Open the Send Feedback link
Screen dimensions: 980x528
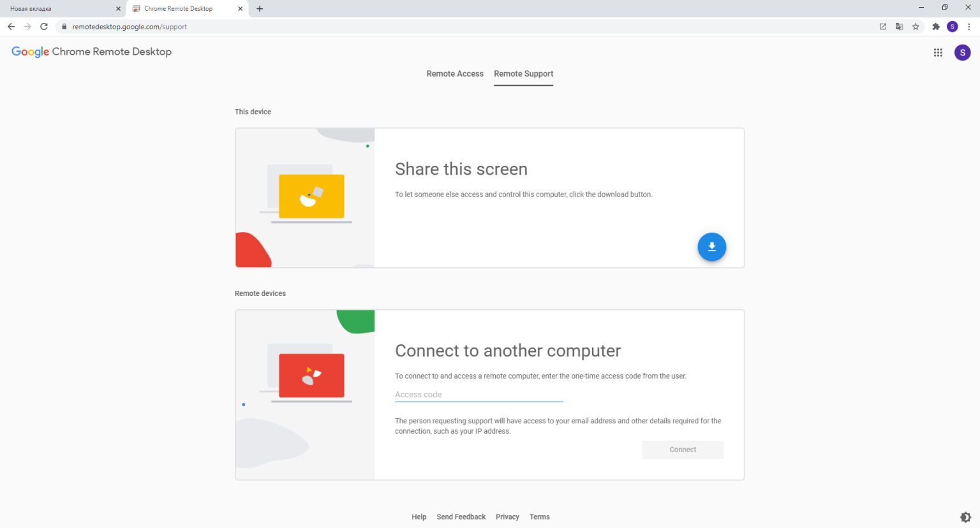pos(461,517)
